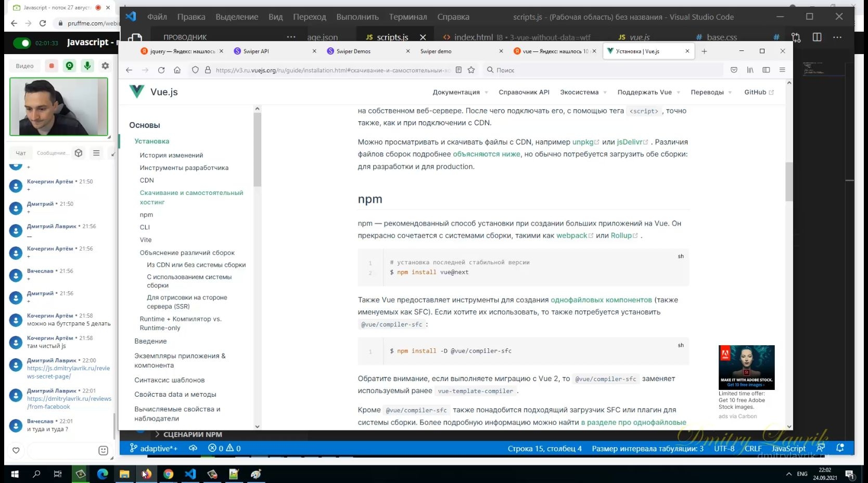This screenshot has width=868, height=483.
Task: Follow the jsDelivr link in the article
Action: (x=632, y=142)
